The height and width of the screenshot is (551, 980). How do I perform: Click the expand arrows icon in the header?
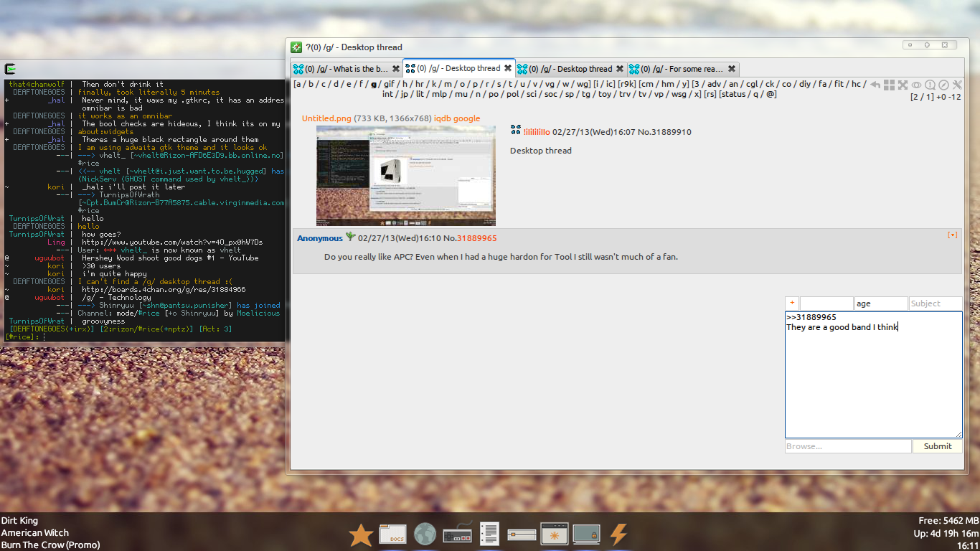point(903,85)
